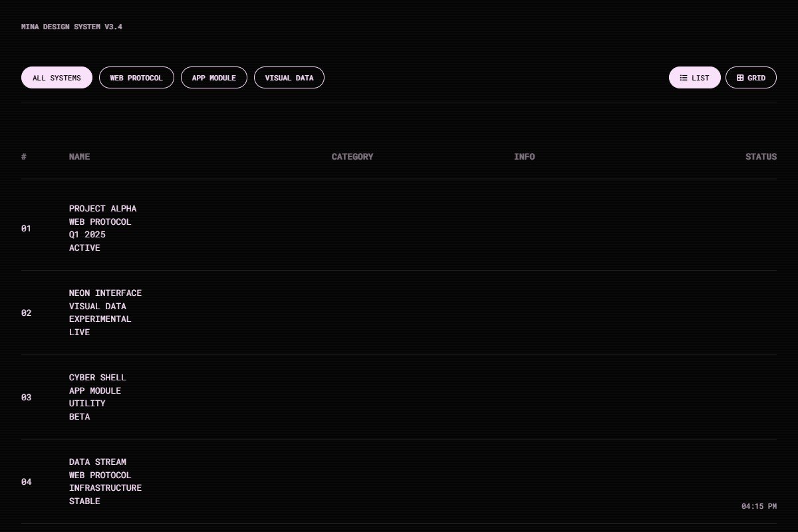Switch to LIST view mode
798x532 pixels.
point(695,77)
